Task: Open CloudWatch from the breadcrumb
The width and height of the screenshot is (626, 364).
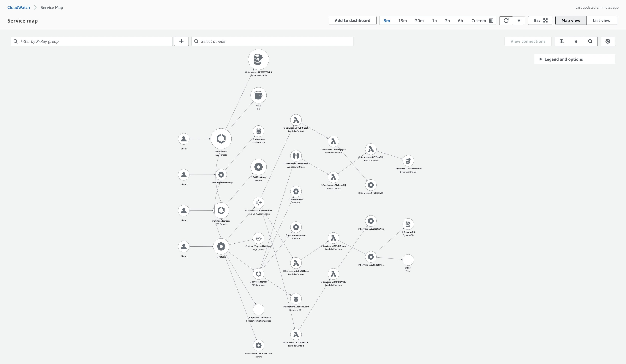Action: click(18, 7)
